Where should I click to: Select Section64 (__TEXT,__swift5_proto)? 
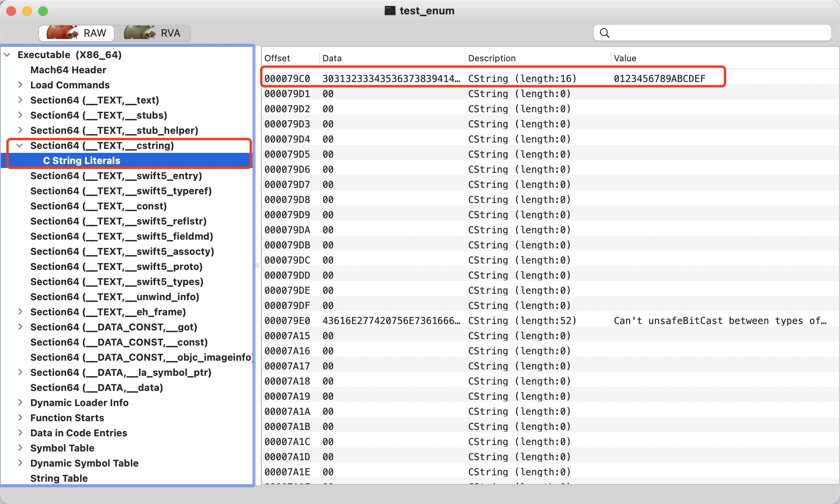[116, 267]
